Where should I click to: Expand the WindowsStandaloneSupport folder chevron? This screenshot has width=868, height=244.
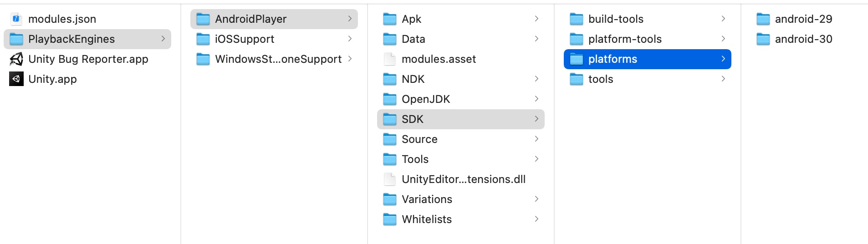pos(350,59)
